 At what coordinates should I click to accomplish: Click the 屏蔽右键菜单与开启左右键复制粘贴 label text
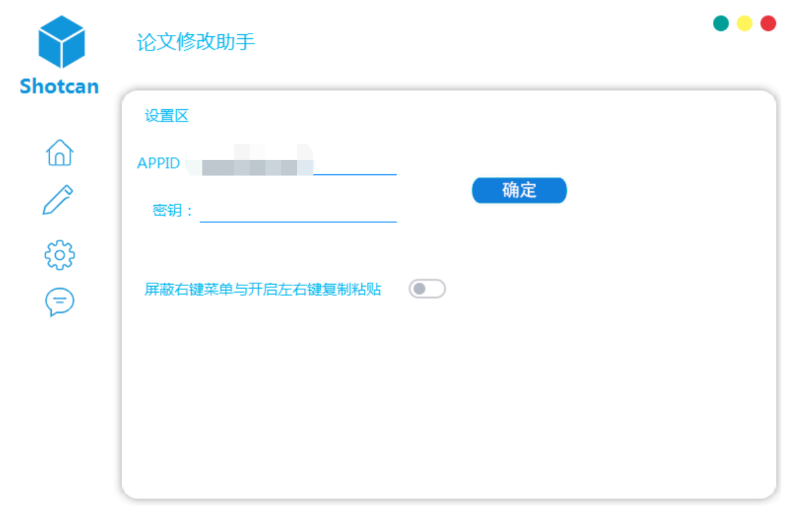[263, 289]
